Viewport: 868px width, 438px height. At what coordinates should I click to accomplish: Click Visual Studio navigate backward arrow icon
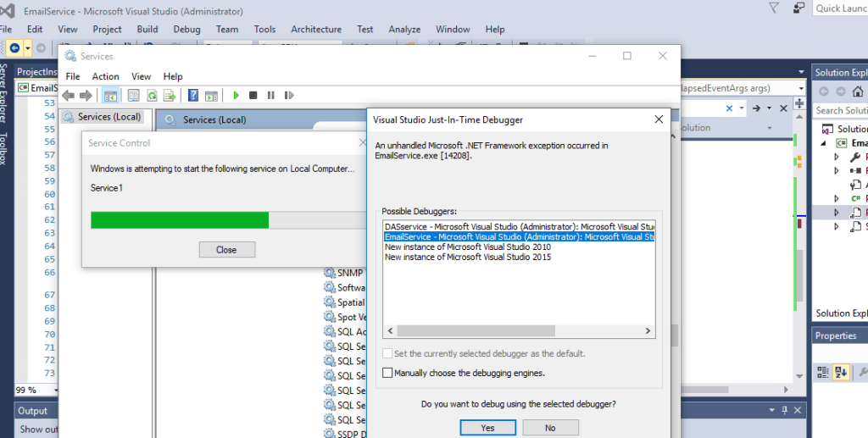14,48
